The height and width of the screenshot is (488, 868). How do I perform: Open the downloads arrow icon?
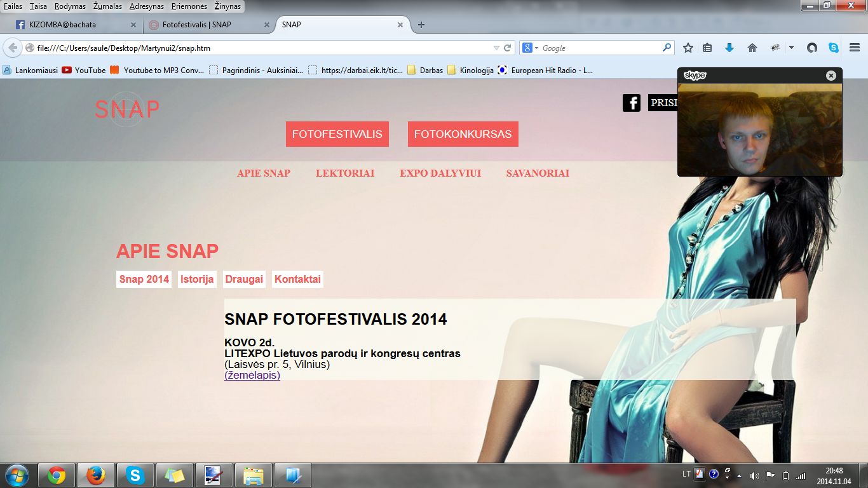click(x=729, y=48)
